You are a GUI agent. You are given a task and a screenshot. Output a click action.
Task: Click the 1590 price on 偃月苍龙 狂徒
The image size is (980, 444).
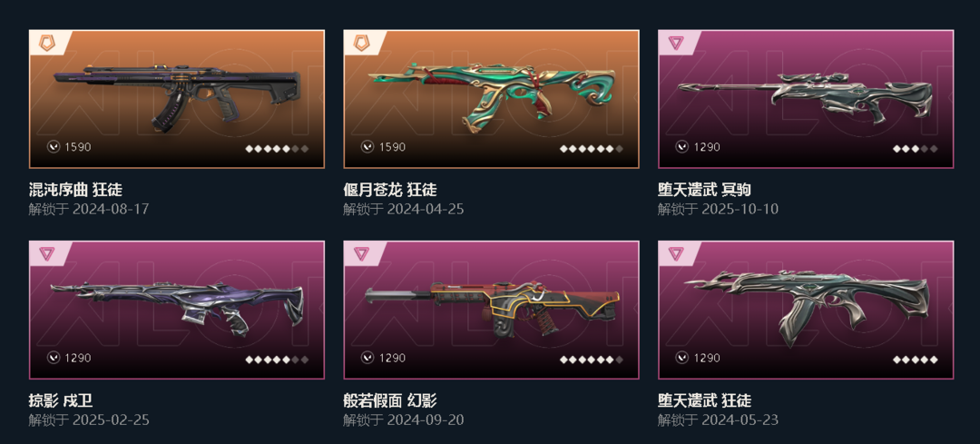[x=393, y=148]
